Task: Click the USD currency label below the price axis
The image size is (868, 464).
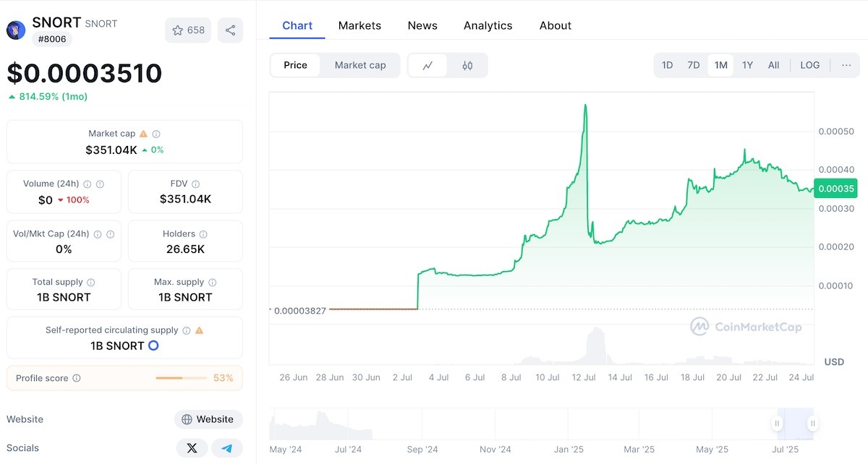Action: (x=834, y=361)
